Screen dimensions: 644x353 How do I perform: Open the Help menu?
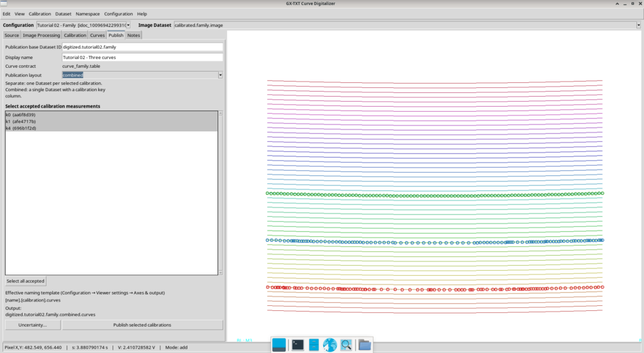click(142, 14)
